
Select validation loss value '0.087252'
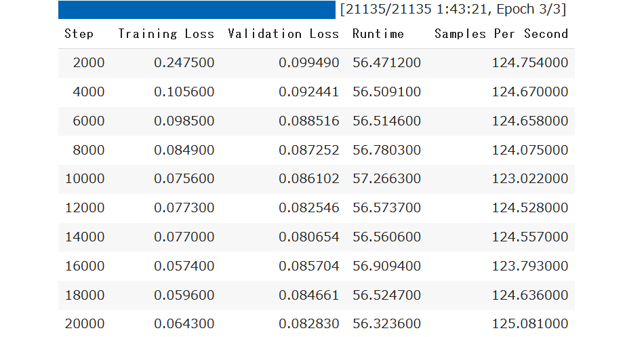coord(309,150)
